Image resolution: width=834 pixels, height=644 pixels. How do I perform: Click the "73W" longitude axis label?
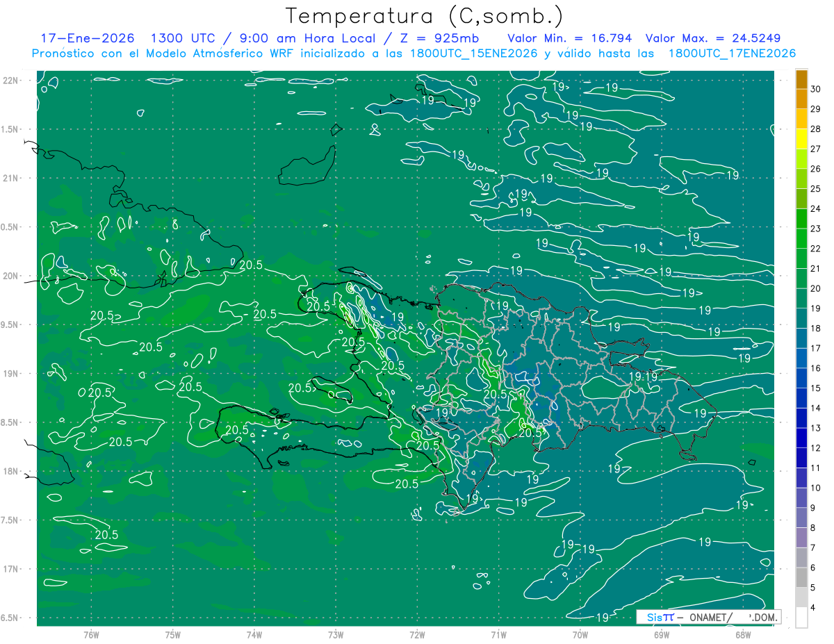tap(336, 635)
